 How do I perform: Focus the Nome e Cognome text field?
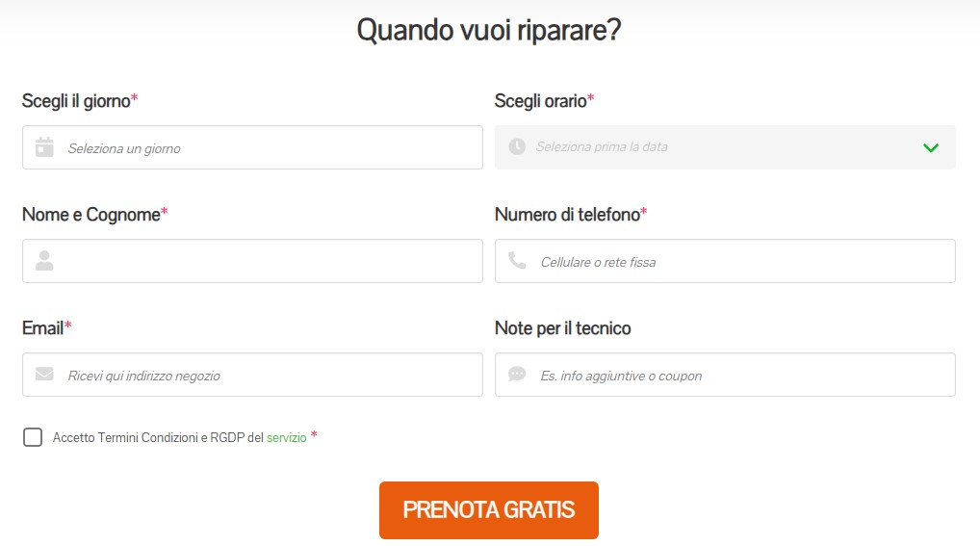tap(270, 261)
